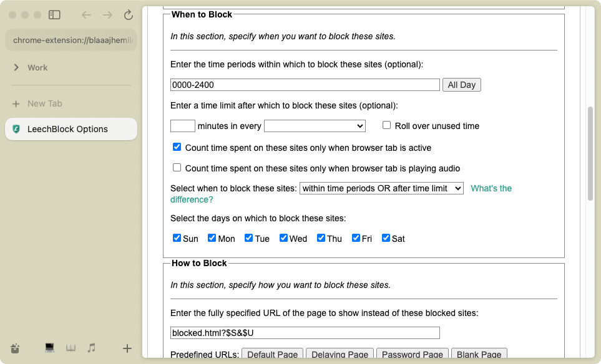Uncheck the Fri day checkbox
Viewport: 601px width, 364px height.
tap(356, 237)
